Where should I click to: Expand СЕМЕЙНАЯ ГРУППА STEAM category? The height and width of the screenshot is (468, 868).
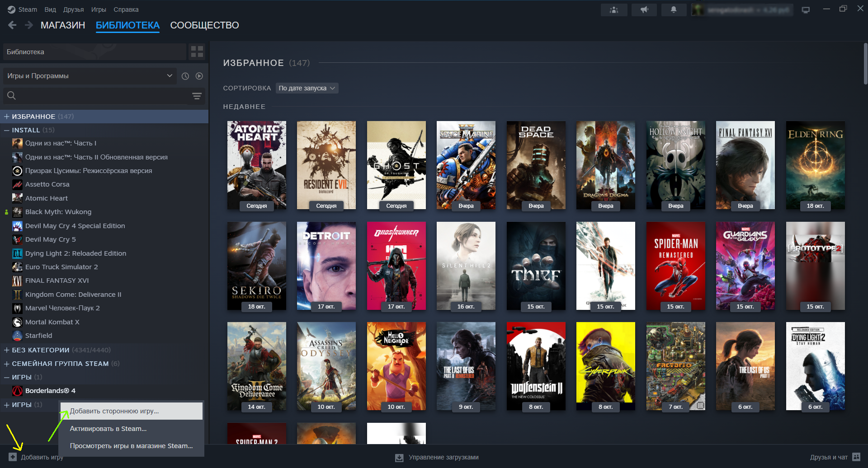(x=7, y=364)
